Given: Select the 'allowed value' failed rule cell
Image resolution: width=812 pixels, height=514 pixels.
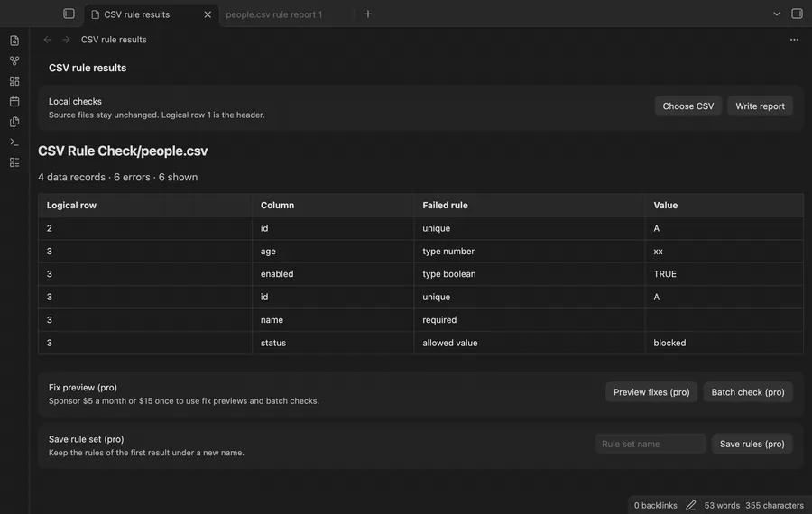Looking at the screenshot, I should pos(530,343).
